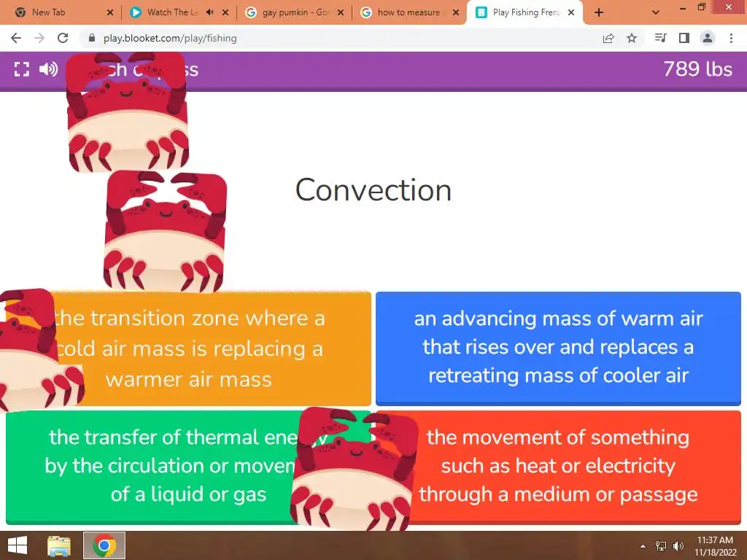Viewport: 747px width, 560px height.
Task: Open File Explorer from taskbar
Action: (x=59, y=545)
